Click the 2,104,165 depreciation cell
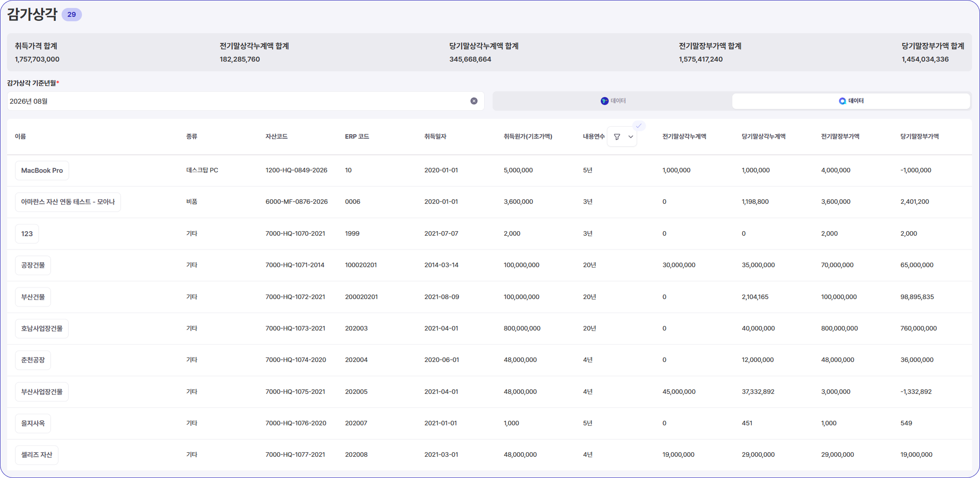 click(x=755, y=297)
